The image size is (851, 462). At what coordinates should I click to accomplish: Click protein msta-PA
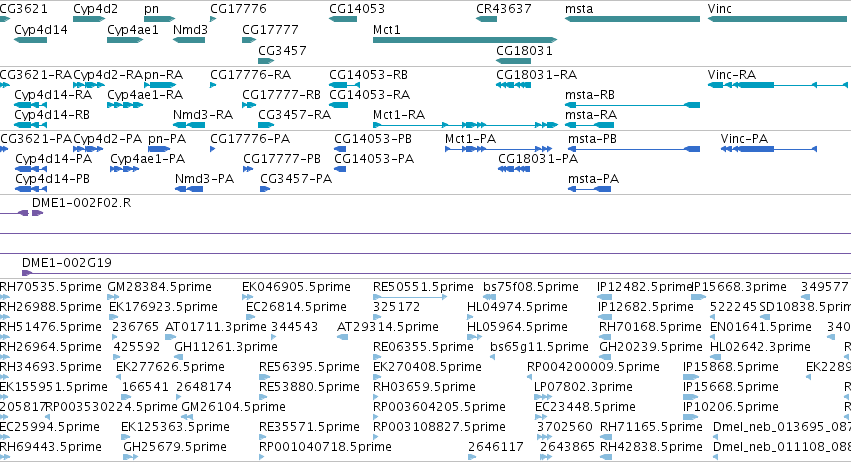coord(589,189)
